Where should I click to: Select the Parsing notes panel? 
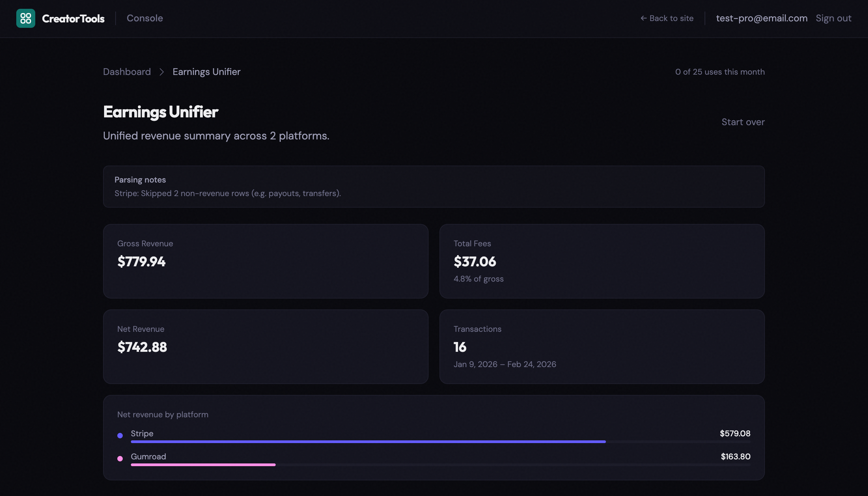pos(434,186)
